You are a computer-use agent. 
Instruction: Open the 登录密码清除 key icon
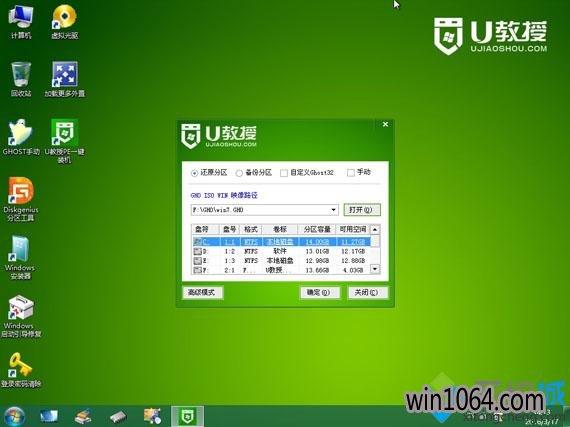(x=21, y=370)
